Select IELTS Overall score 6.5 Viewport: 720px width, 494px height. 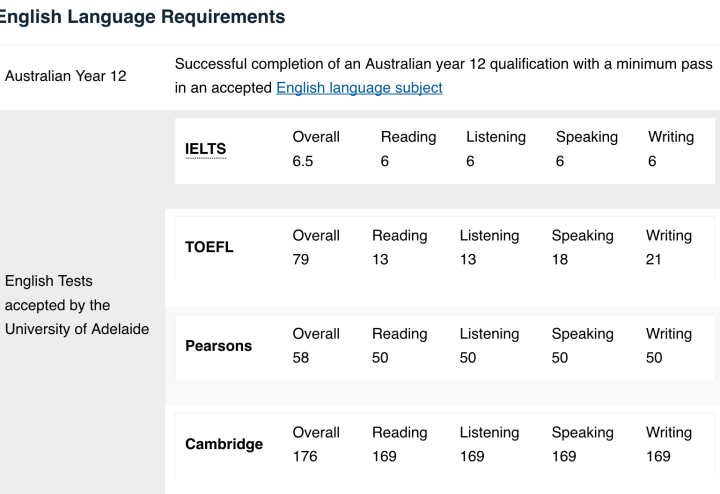(x=303, y=161)
